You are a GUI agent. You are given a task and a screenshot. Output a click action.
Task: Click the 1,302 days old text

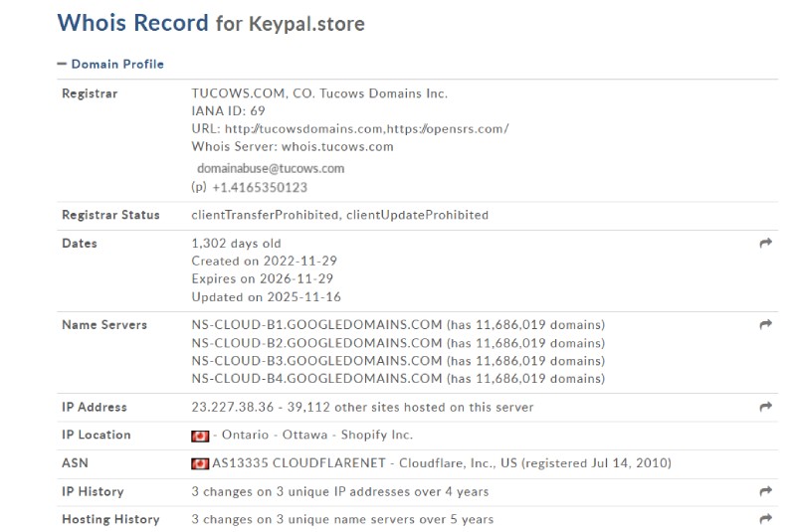[x=236, y=244]
